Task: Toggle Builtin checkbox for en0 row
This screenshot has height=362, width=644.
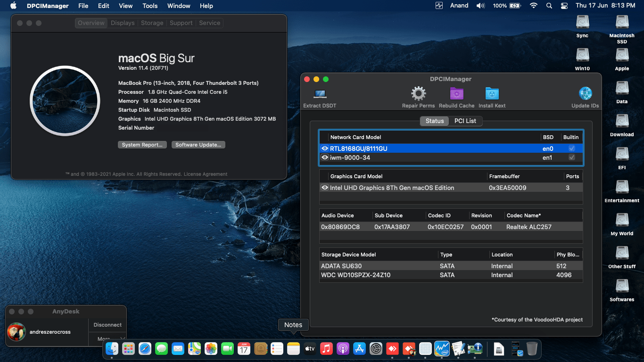Action: click(x=572, y=148)
